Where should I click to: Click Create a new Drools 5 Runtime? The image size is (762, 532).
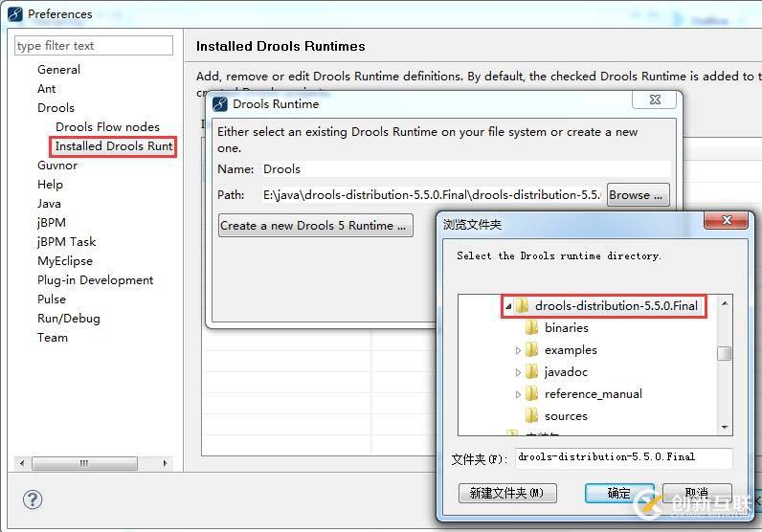point(315,226)
